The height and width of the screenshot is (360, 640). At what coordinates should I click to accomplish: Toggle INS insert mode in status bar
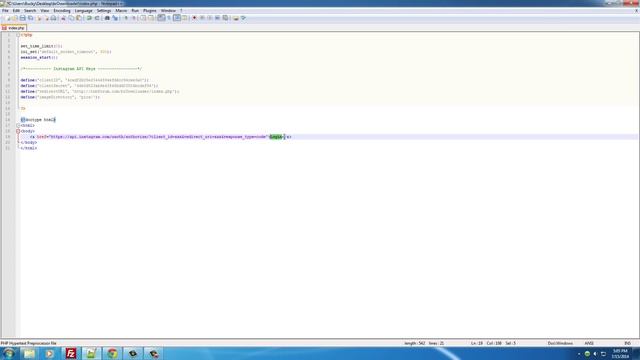click(627, 343)
